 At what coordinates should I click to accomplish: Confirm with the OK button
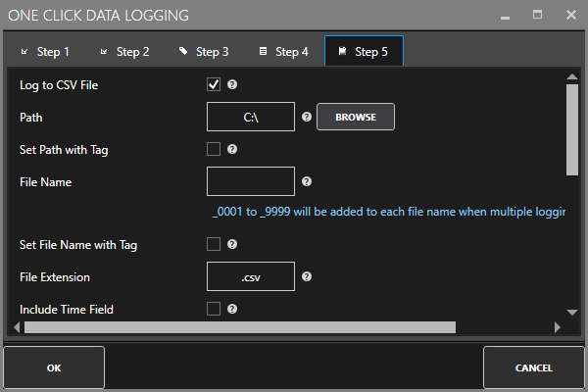pyautogui.click(x=54, y=368)
